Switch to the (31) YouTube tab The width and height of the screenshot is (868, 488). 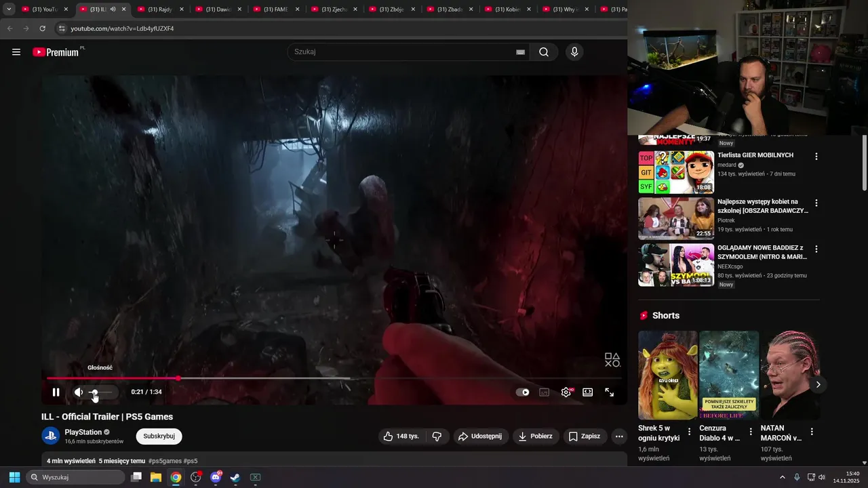(45, 9)
